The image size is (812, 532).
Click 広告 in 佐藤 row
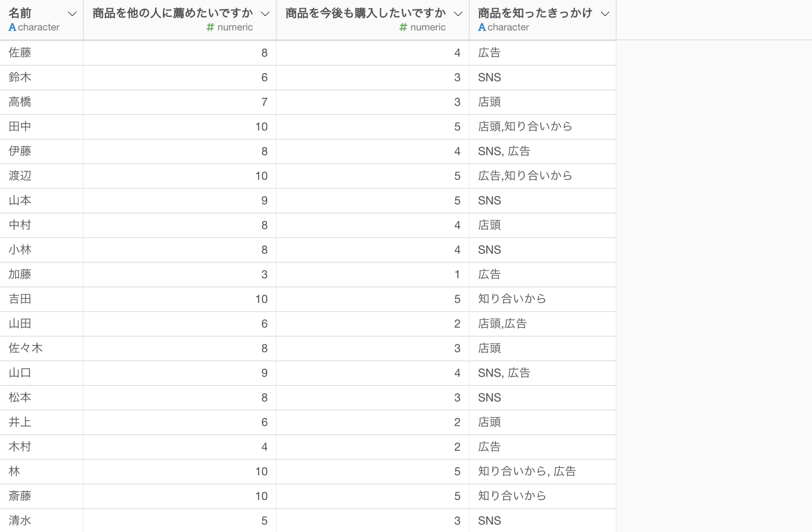(489, 53)
